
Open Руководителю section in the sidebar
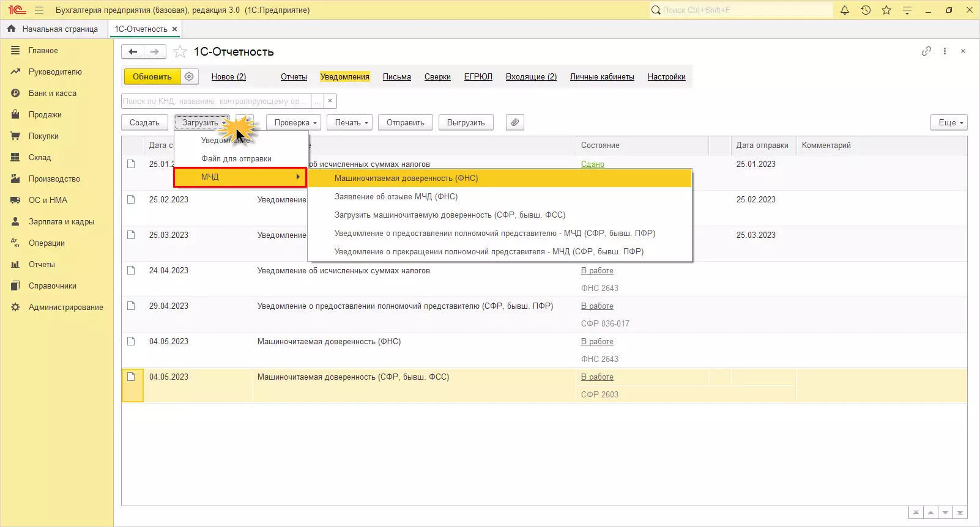(55, 72)
